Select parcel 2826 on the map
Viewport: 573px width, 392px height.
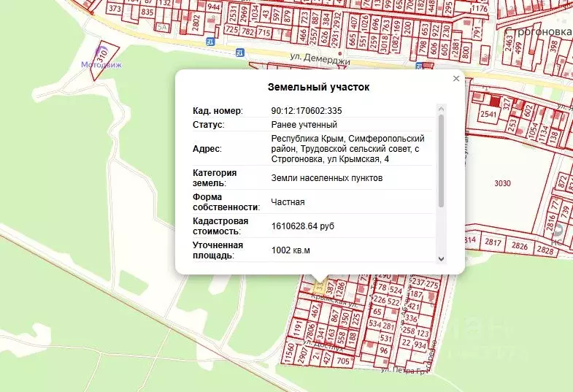click(519, 245)
